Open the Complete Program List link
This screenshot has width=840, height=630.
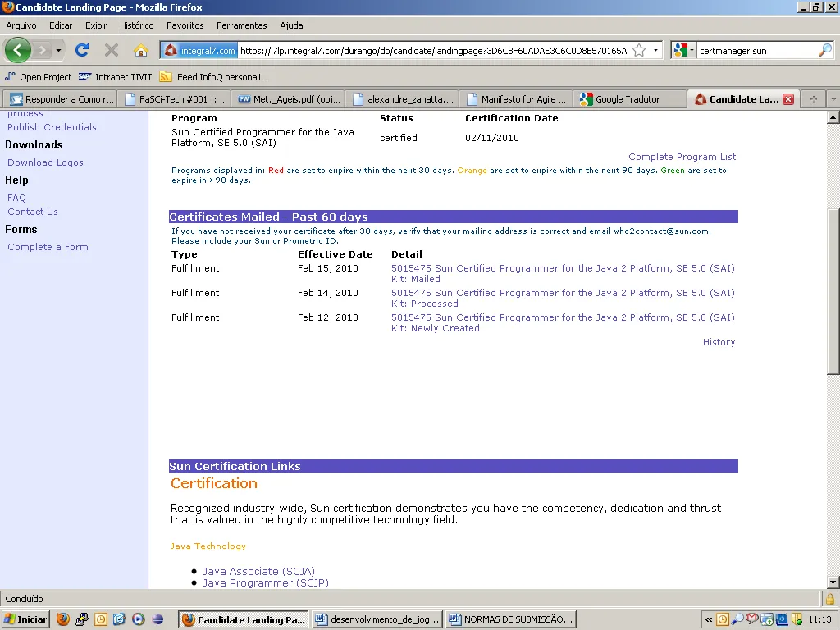click(682, 157)
